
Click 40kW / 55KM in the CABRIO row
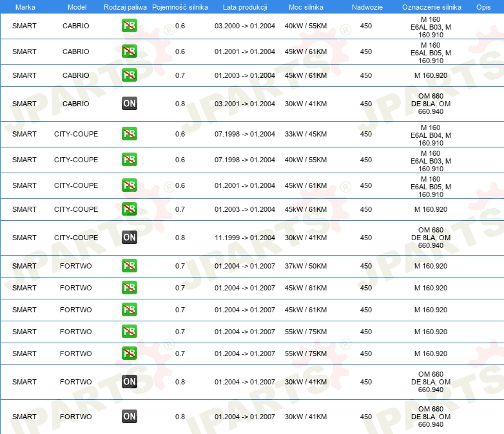click(305, 26)
